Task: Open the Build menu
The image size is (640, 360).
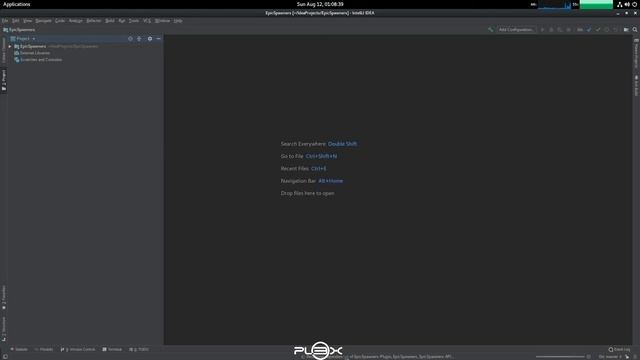Action: click(110, 21)
